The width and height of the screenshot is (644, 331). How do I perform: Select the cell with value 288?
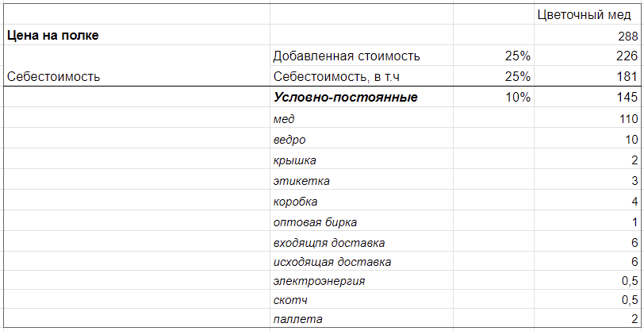point(588,36)
